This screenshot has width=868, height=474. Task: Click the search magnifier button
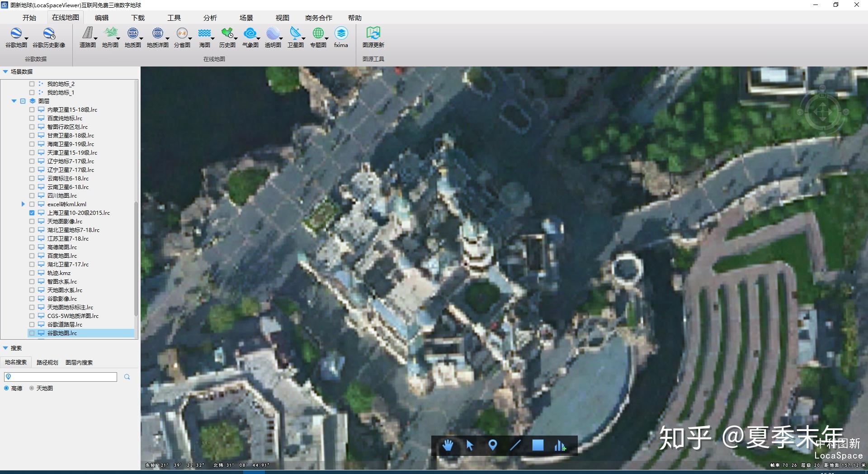(x=127, y=377)
